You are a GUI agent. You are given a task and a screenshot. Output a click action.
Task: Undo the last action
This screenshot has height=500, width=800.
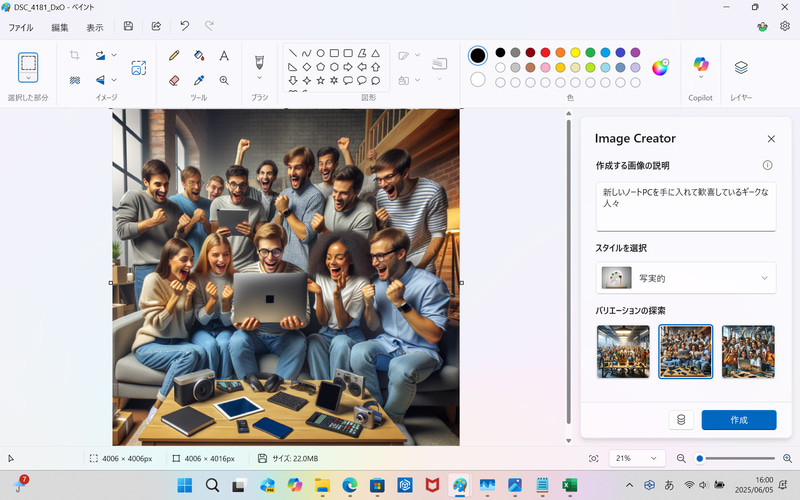184,26
